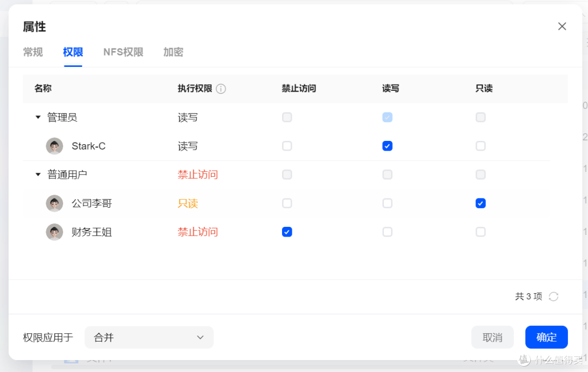Click the refresh icon beside 共 3 项

[554, 296]
